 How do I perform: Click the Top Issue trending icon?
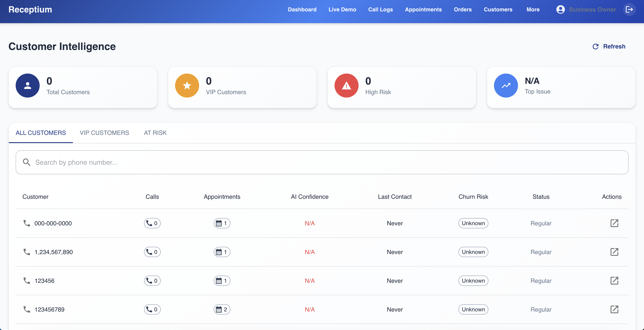pyautogui.click(x=506, y=86)
